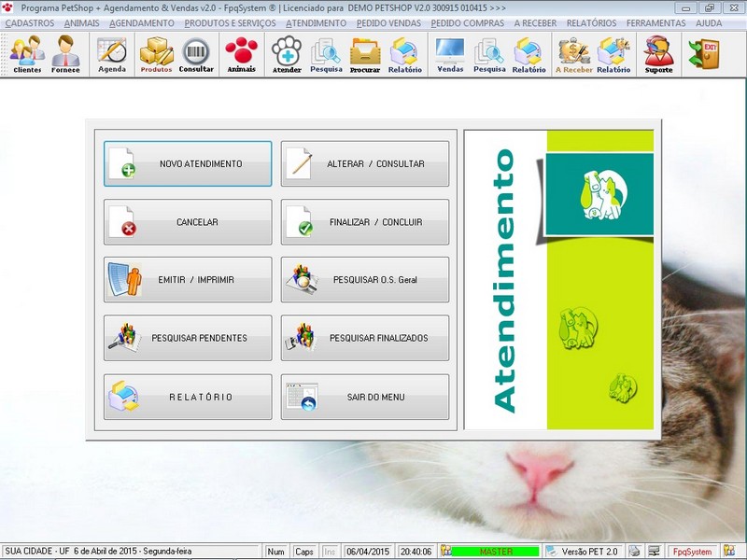Restore down the application window
This screenshot has width=747, height=560.
coord(710,8)
